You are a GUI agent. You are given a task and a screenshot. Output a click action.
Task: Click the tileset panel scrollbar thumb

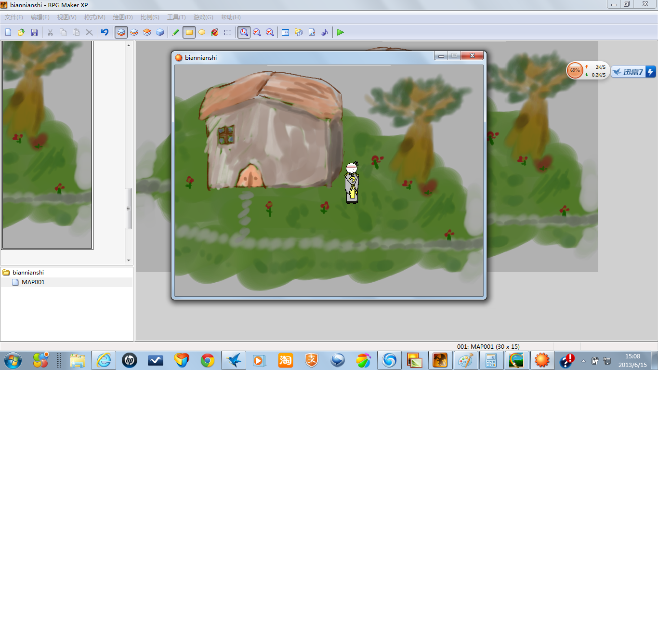pos(129,209)
